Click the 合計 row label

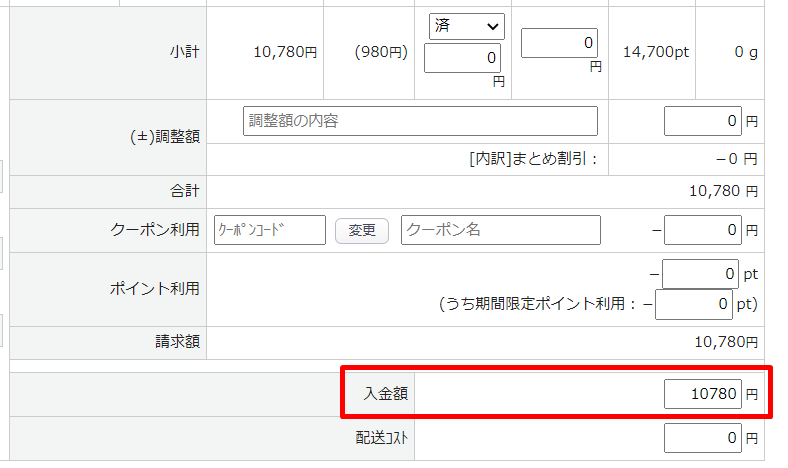[x=185, y=191]
